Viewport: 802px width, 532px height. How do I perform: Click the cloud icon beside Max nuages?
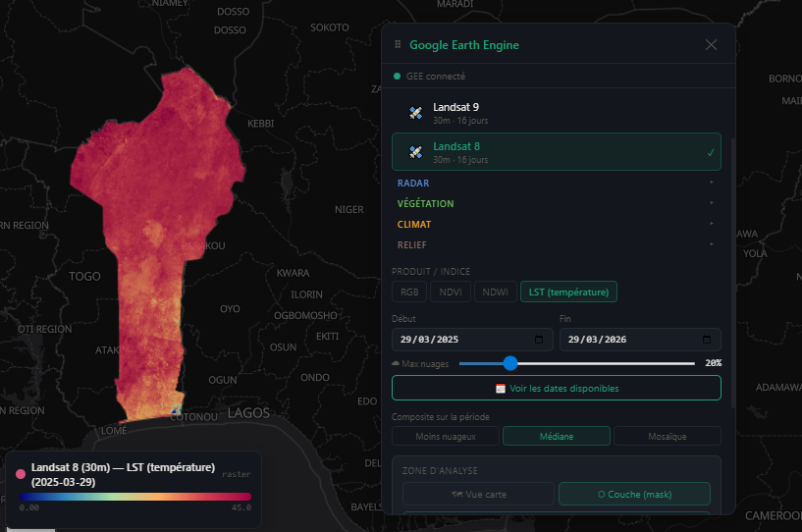tap(396, 364)
